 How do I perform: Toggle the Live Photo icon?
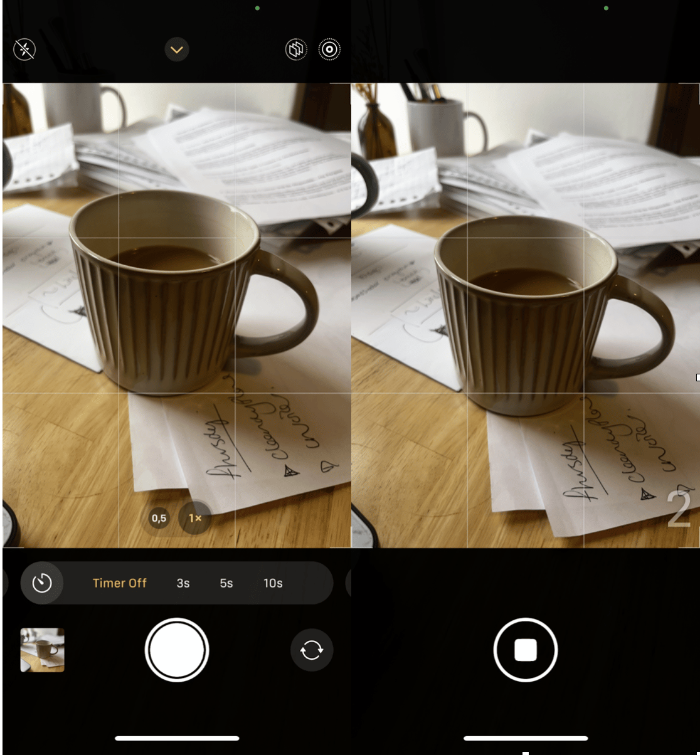point(329,50)
